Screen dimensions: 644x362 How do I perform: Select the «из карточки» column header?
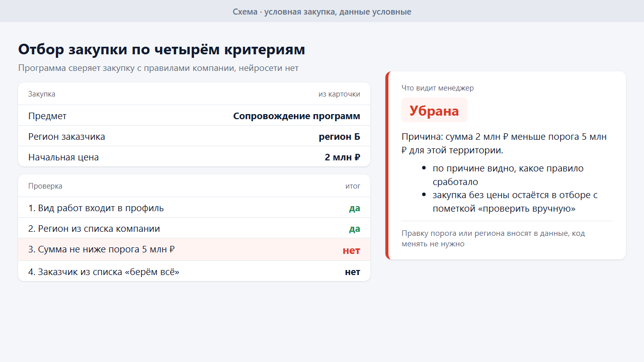339,94
